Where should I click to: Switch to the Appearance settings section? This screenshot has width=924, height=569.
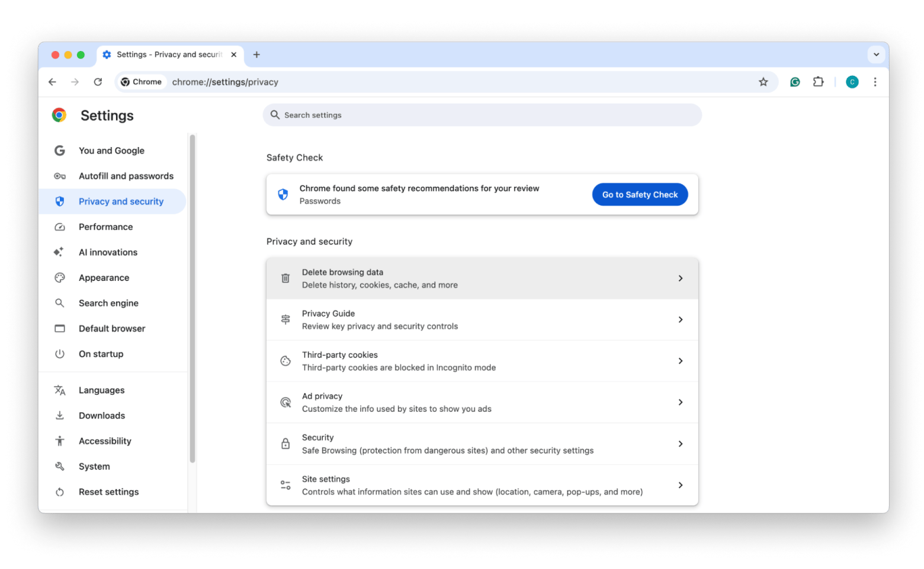click(104, 278)
